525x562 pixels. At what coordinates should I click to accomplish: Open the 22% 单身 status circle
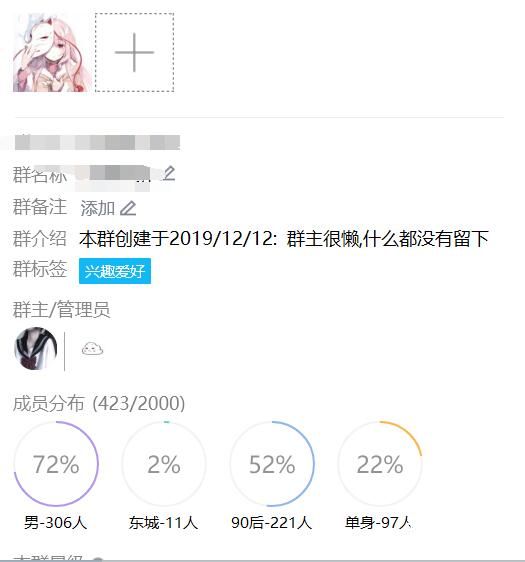(380, 464)
